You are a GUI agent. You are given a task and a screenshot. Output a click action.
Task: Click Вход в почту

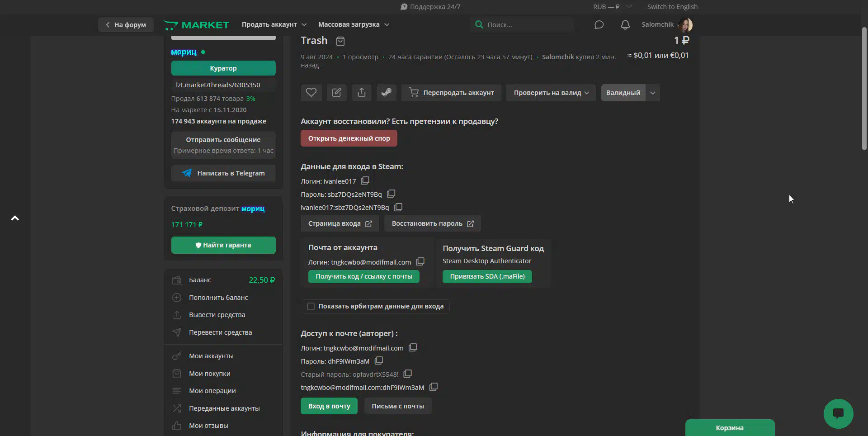[329, 406]
